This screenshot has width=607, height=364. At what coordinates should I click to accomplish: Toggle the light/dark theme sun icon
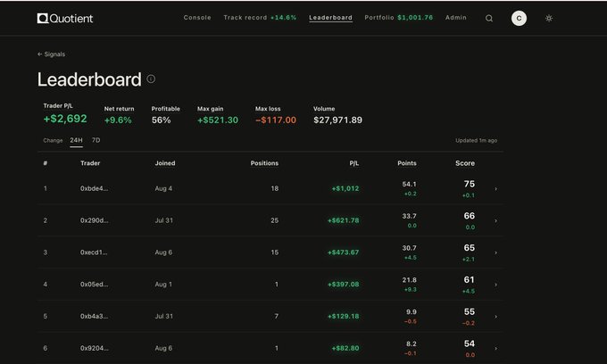[x=549, y=18]
